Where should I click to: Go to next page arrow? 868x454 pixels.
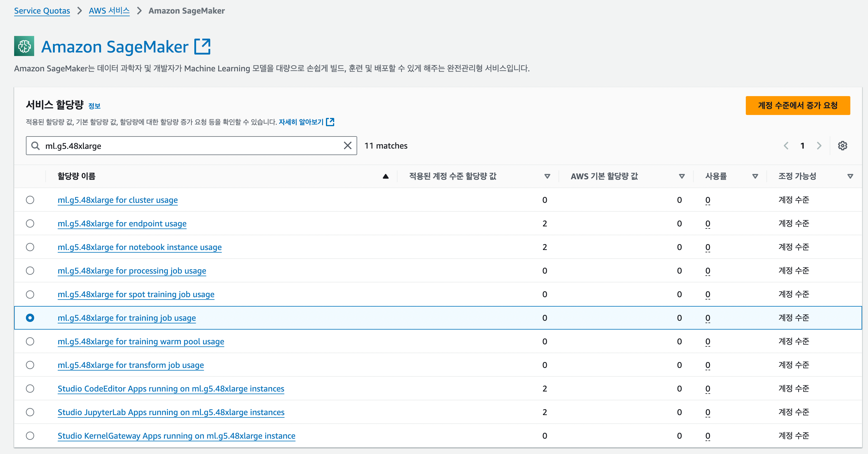point(819,146)
